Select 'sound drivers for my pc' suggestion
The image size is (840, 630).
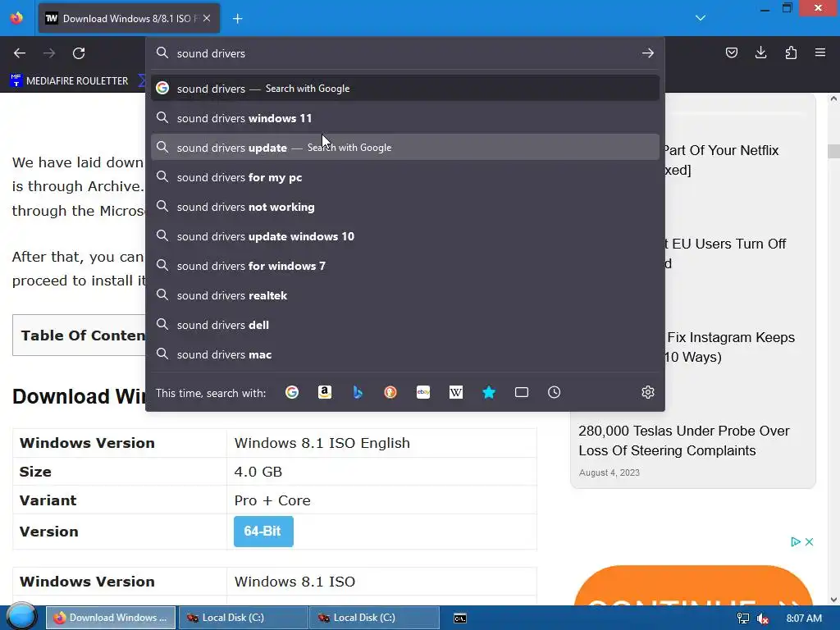(405, 177)
